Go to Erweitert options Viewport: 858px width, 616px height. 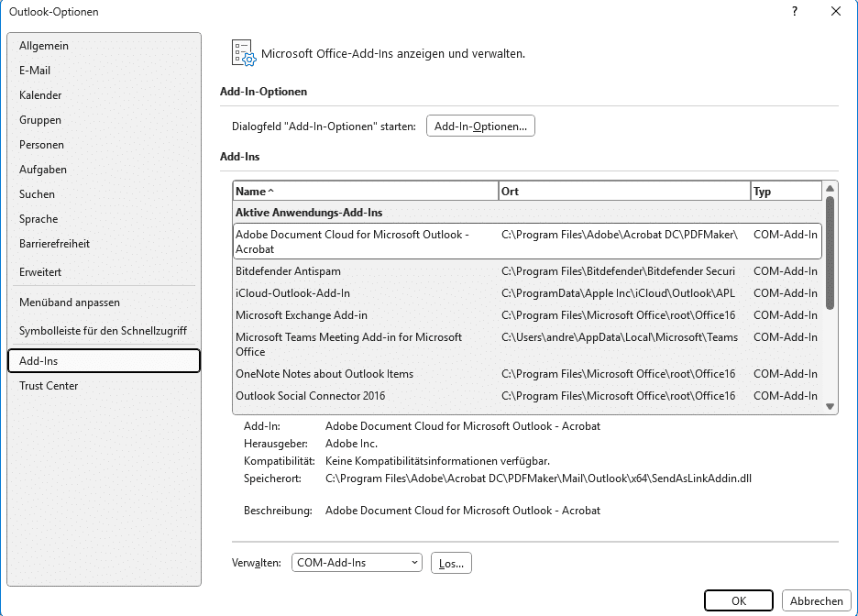[x=41, y=272]
